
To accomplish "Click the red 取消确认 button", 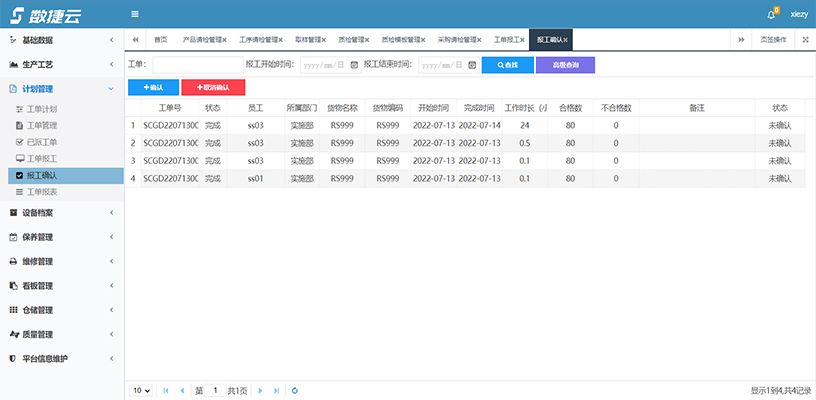I will coord(213,88).
